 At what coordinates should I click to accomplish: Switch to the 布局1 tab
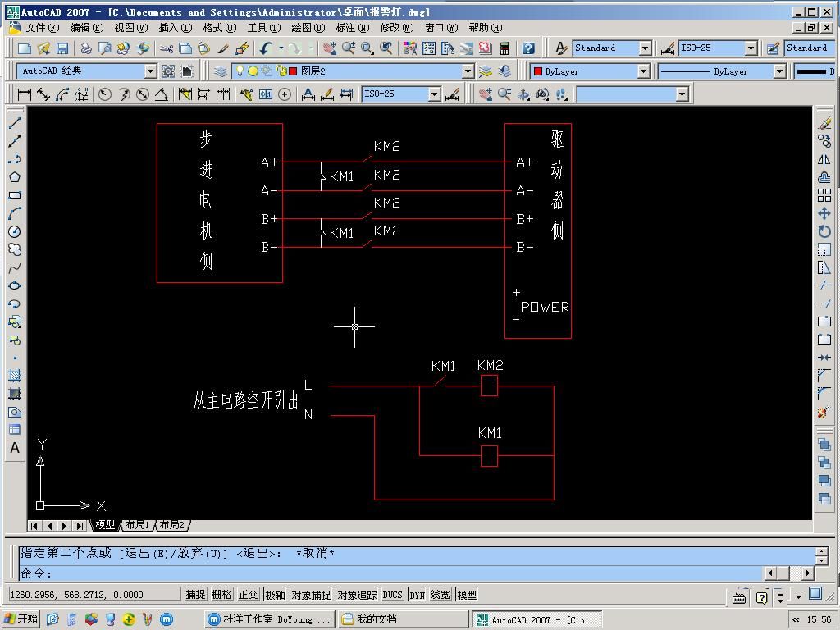click(137, 525)
